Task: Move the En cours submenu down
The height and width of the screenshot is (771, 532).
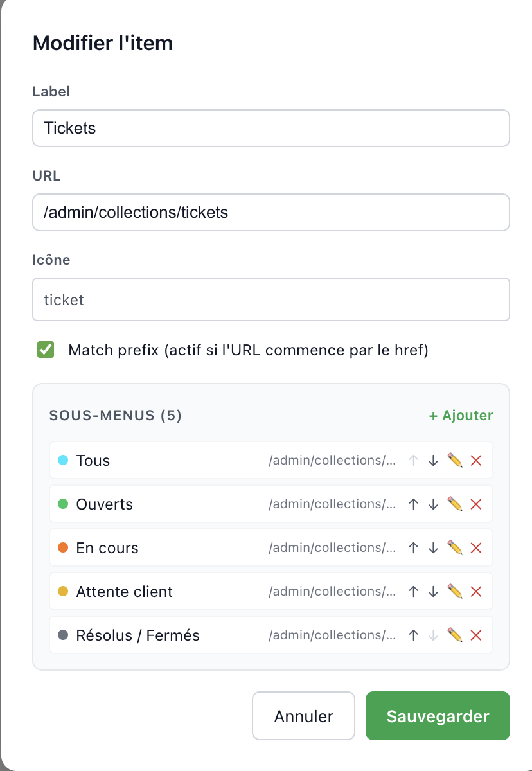Action: coord(433,547)
